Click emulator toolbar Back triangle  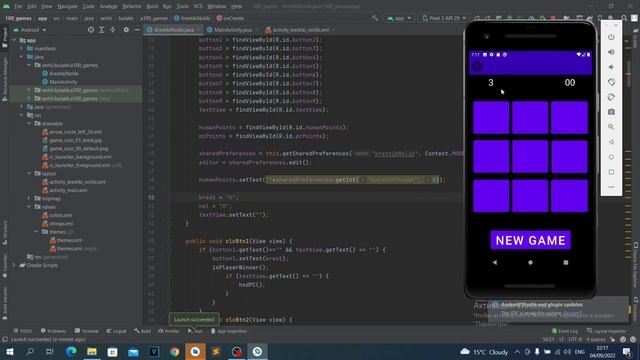(611, 142)
